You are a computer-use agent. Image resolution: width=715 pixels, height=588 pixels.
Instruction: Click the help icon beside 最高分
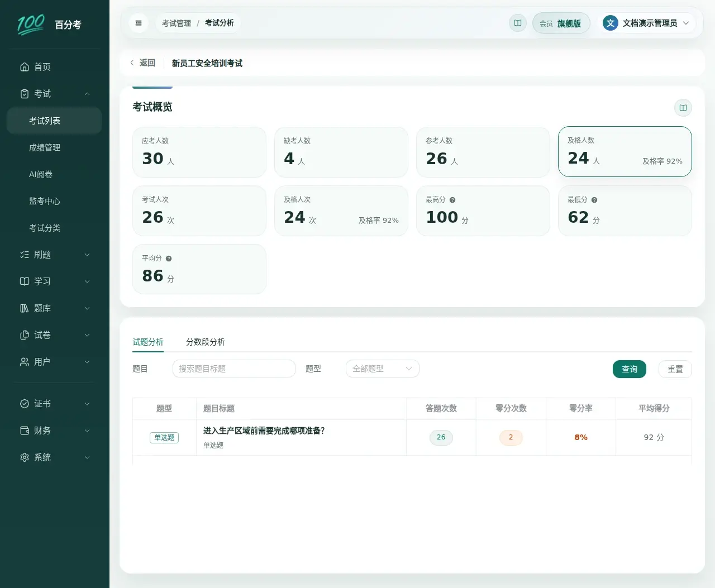pyautogui.click(x=452, y=200)
